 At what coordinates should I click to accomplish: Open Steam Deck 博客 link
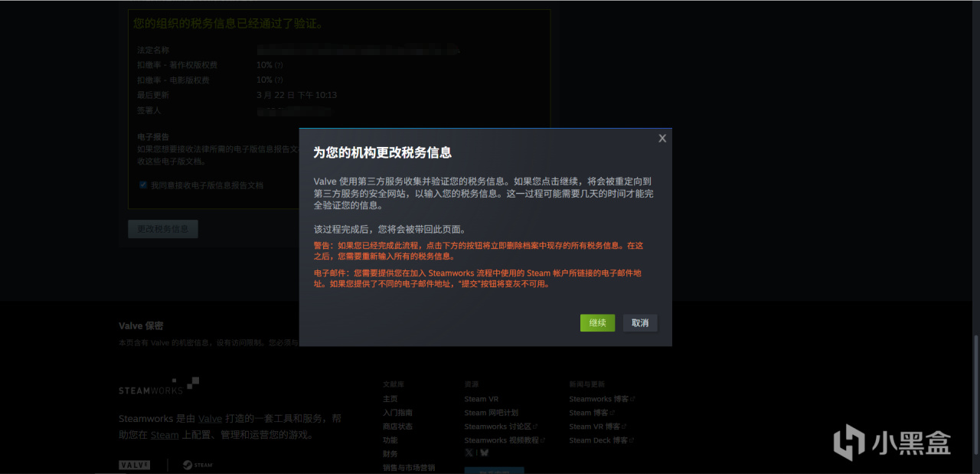[x=601, y=440]
